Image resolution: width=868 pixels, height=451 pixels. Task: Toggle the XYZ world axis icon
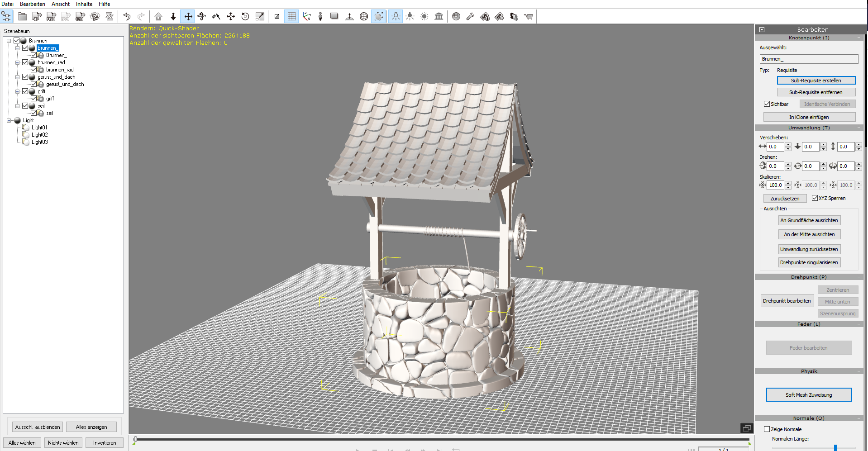(307, 17)
